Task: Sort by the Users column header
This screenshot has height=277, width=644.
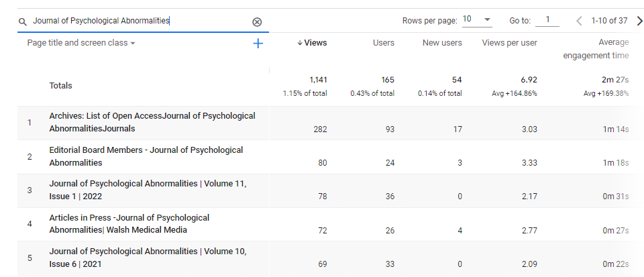Action: [383, 43]
